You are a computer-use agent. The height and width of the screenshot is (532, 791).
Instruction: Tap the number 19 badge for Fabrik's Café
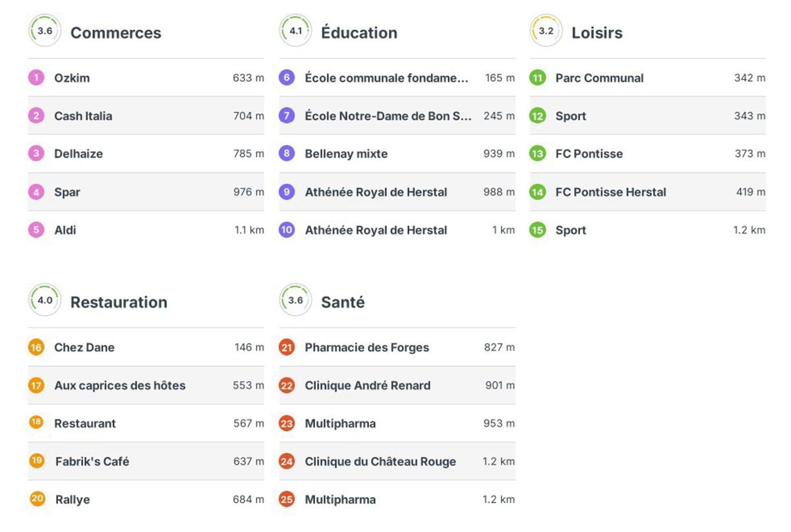coord(37,460)
